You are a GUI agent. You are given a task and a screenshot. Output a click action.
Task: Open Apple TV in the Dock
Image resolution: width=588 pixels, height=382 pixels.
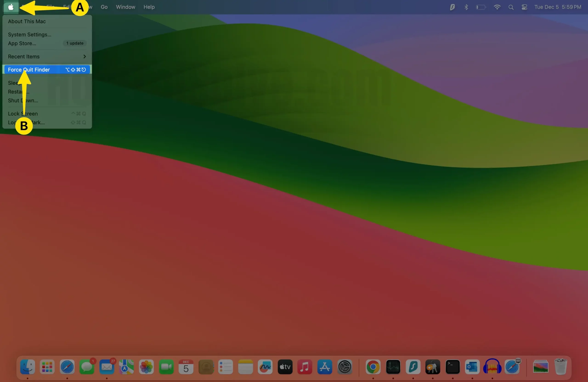[285, 367]
